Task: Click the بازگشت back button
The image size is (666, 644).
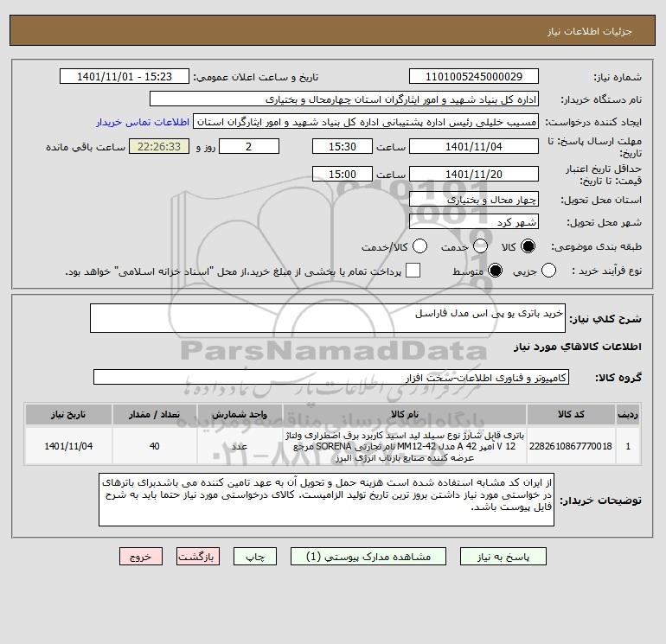Action: pos(198,557)
